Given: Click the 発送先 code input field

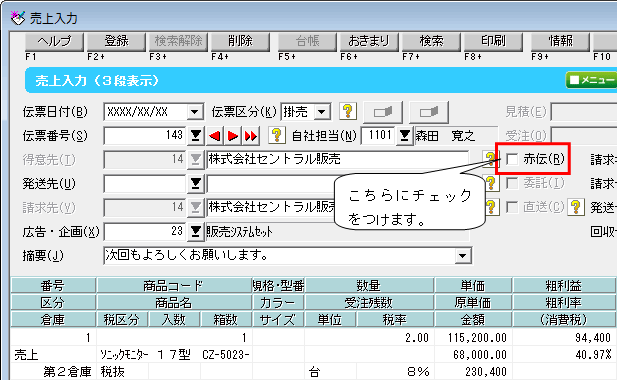Looking at the screenshot, I should pos(144,184).
